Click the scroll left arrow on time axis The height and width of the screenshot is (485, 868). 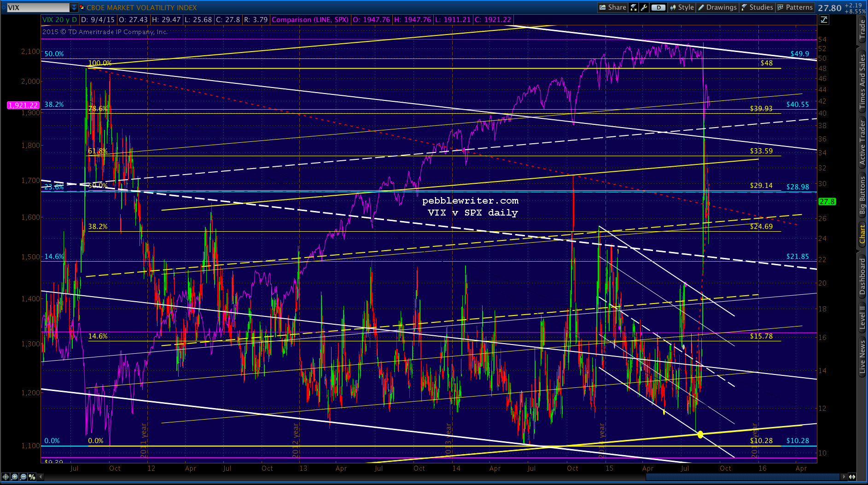(x=41, y=477)
